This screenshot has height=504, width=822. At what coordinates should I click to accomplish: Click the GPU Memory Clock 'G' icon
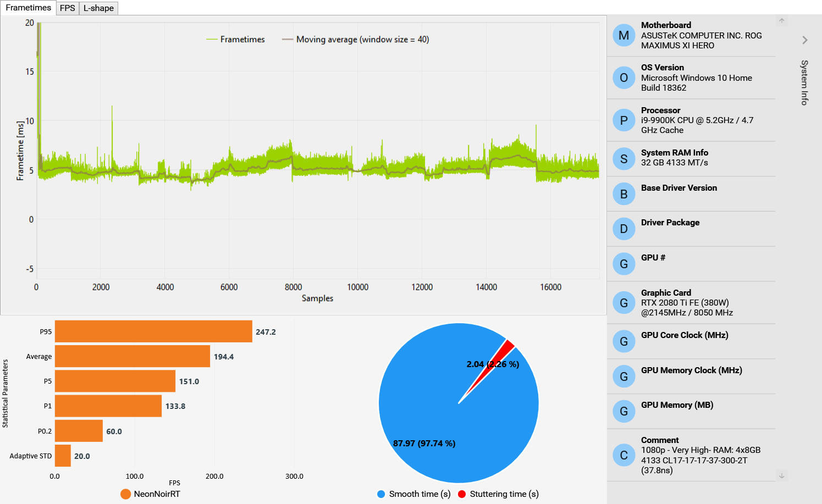624,376
